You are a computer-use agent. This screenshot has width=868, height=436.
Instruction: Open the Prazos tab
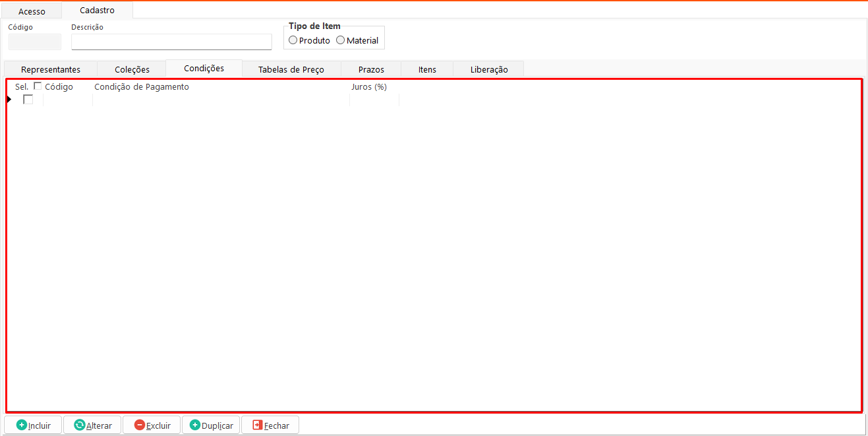coord(371,69)
